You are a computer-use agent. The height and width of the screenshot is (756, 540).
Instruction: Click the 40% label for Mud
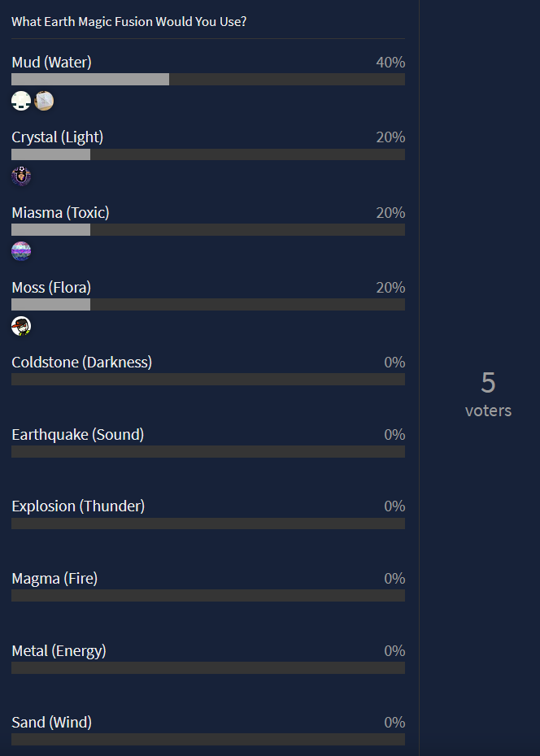point(390,63)
